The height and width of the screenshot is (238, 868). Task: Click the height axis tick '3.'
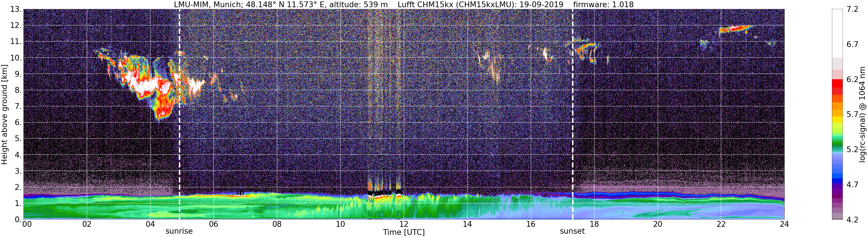18,171
